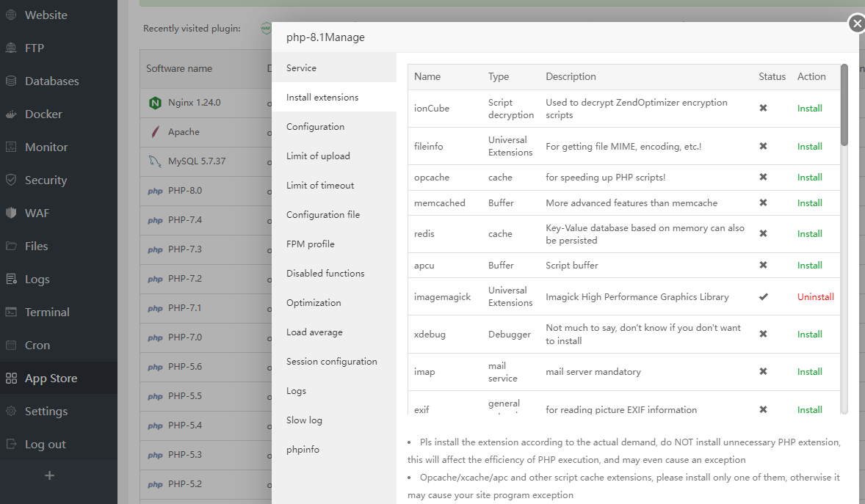The width and height of the screenshot is (865, 504).
Task: Uninstall the imagemagick extension
Action: pos(815,297)
